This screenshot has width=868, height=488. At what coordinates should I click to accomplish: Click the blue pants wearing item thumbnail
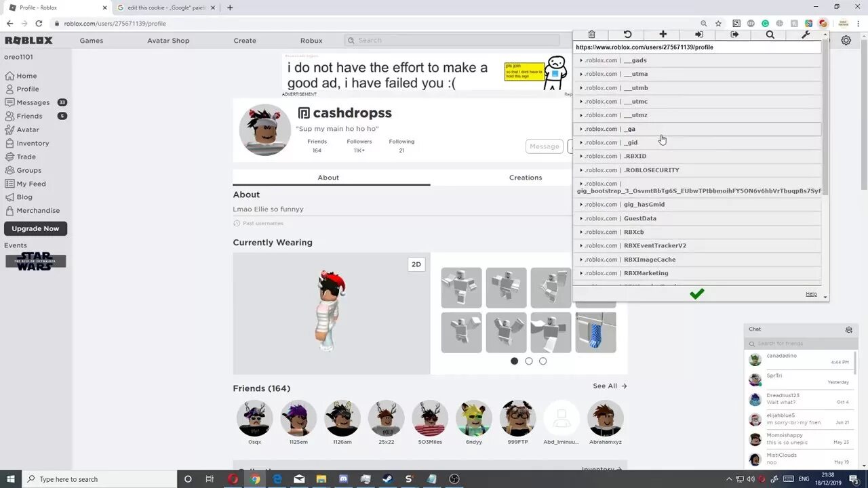pos(596,333)
